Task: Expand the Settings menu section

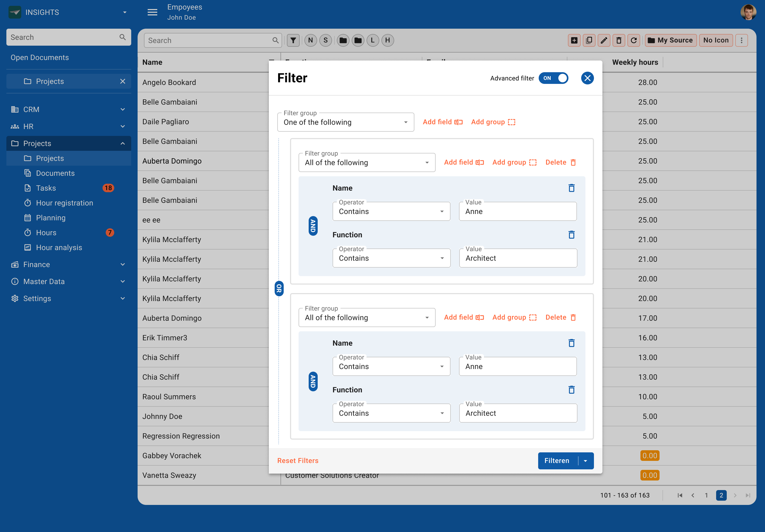Action: pyautogui.click(x=69, y=298)
